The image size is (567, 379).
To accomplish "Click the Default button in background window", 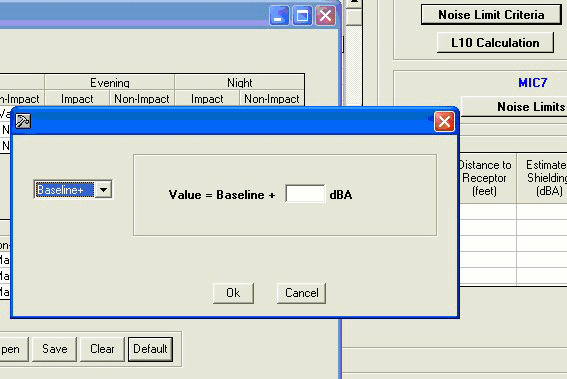I will [150, 349].
